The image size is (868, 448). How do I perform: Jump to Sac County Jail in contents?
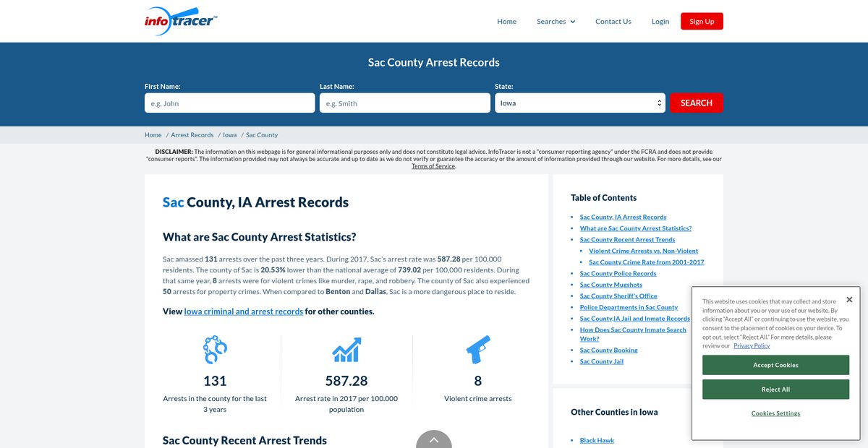tap(601, 361)
